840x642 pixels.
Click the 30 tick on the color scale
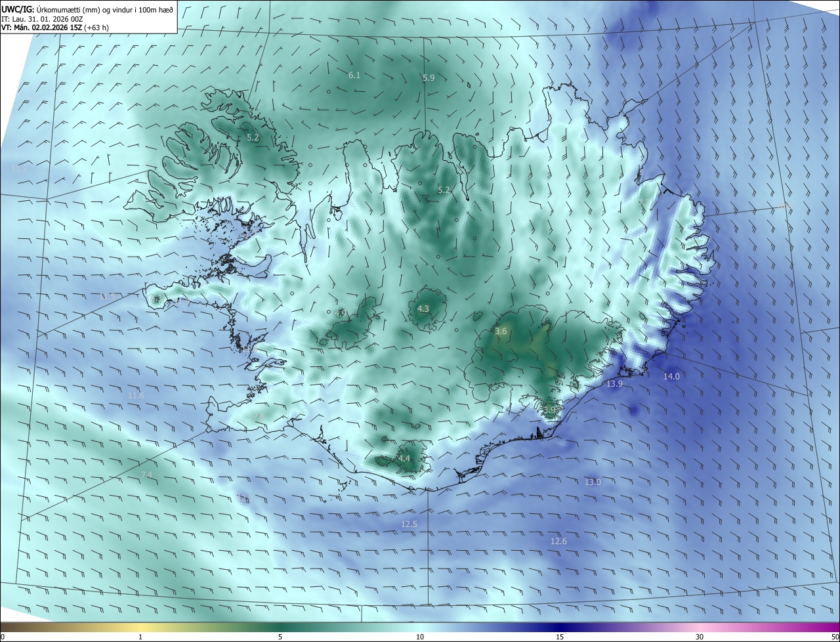700,637
